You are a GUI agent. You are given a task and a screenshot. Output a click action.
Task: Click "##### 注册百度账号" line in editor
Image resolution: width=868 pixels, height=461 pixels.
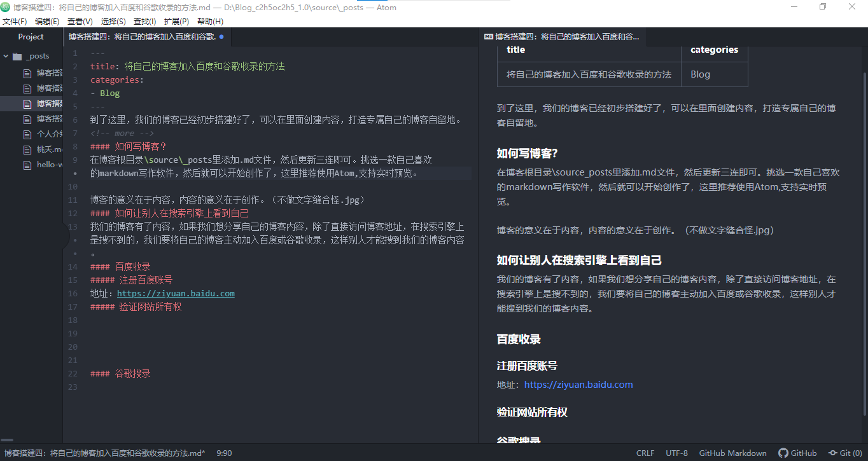click(132, 280)
